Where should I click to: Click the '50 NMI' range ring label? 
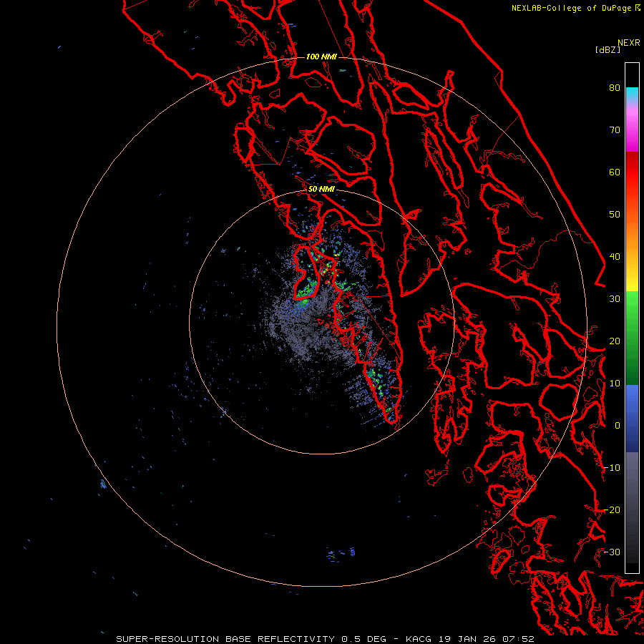[321, 190]
